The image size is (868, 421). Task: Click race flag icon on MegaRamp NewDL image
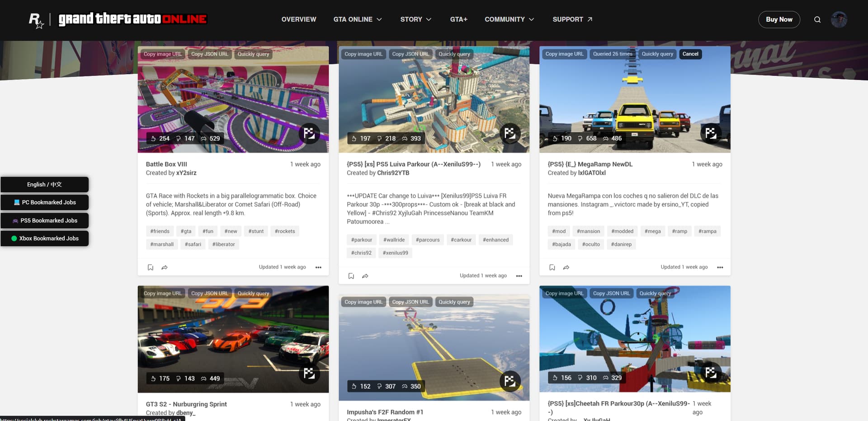[x=711, y=134]
